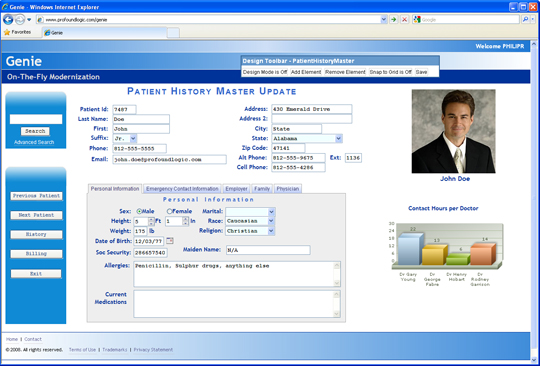
Task: Toggle Design Mode is Off
Action: 265,72
